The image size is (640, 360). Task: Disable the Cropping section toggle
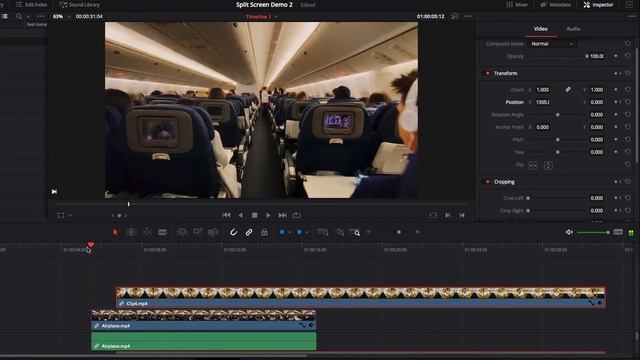pyautogui.click(x=487, y=182)
